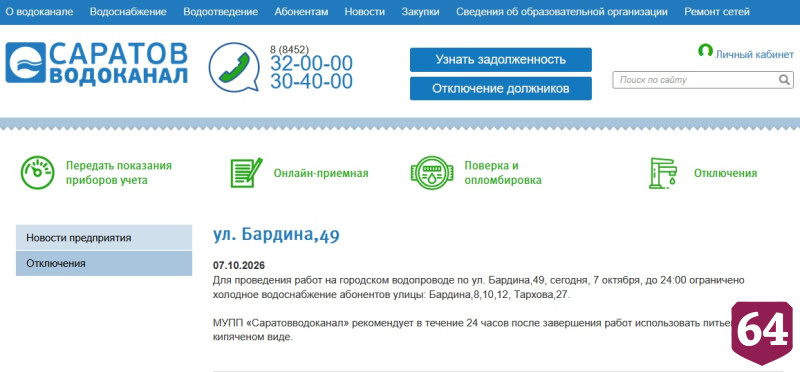Click the phone number 30-40-00
Screen dimensions: 800x372
(x=311, y=81)
